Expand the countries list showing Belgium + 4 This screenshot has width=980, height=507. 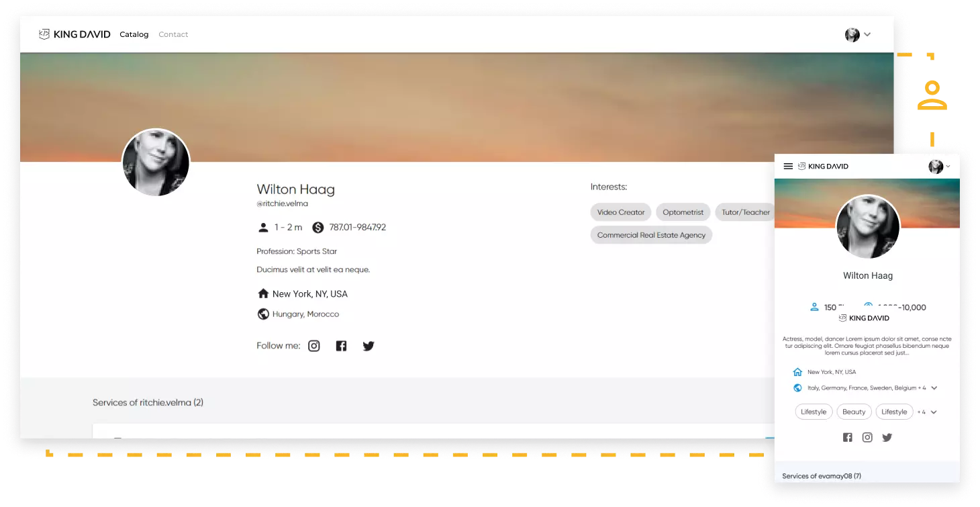(936, 387)
